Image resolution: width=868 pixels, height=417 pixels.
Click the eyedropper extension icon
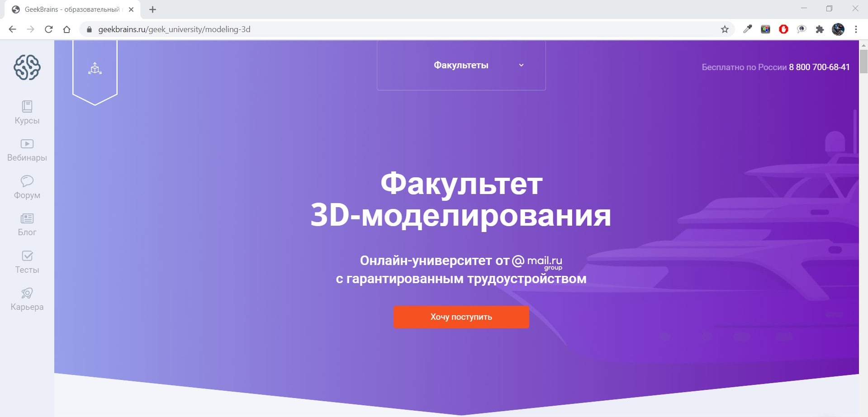(x=747, y=29)
